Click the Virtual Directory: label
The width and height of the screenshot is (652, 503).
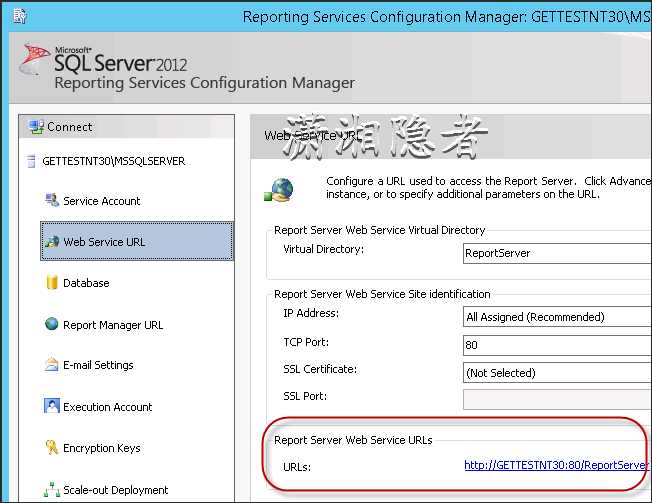323,249
